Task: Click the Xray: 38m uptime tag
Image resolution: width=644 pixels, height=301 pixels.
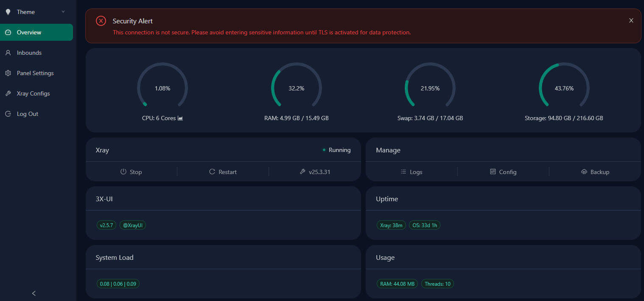Action: [x=391, y=225]
